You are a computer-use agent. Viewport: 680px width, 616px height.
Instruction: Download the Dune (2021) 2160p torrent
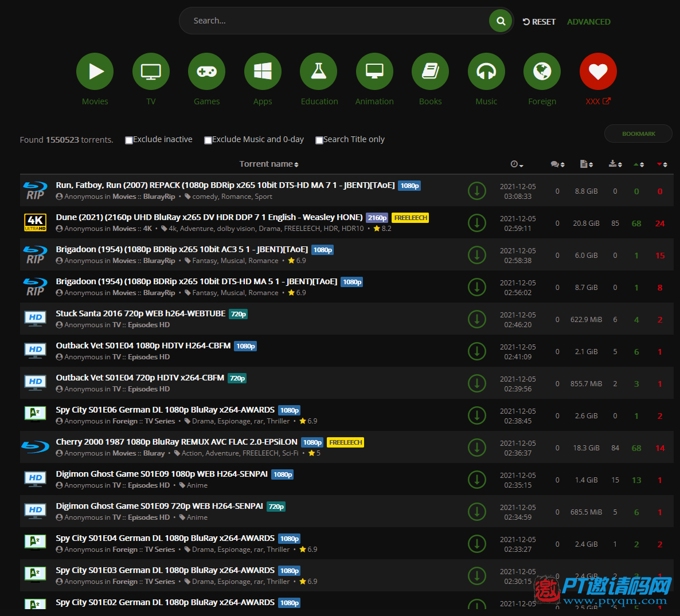[x=477, y=223]
